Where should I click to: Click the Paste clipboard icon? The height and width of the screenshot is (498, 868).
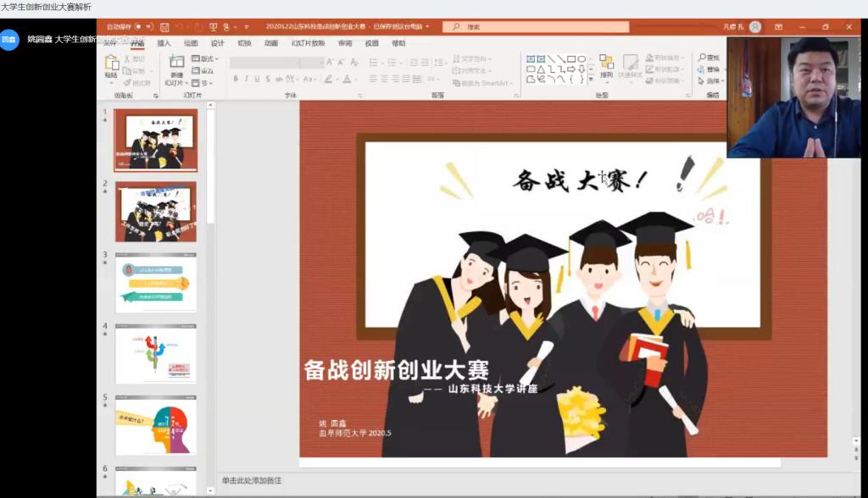pos(112,66)
